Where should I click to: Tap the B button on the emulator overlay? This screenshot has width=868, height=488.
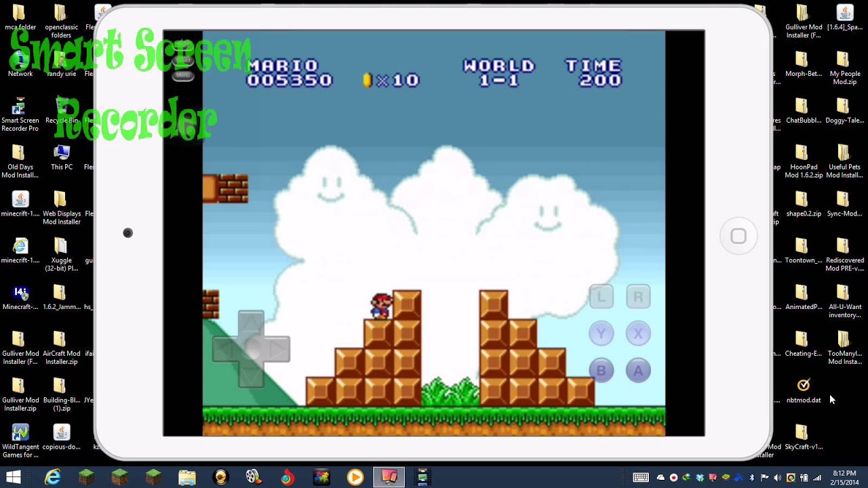(601, 371)
